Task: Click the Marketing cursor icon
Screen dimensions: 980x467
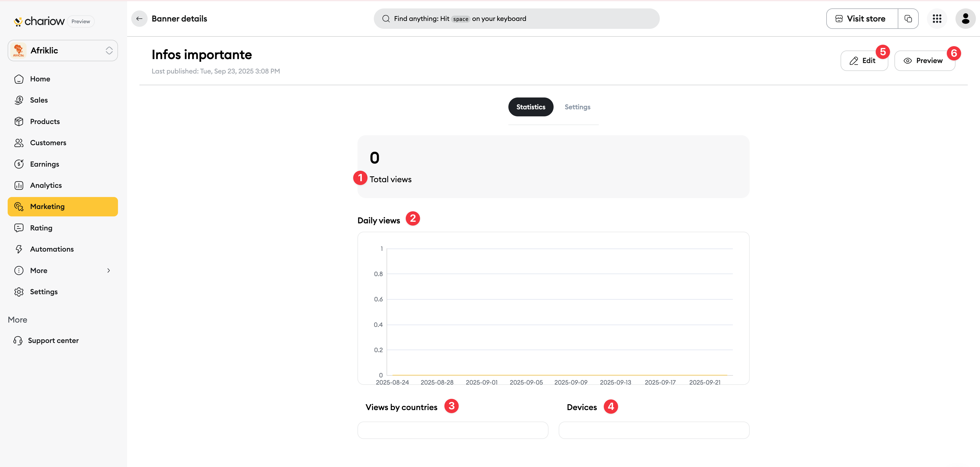Action: (19, 207)
